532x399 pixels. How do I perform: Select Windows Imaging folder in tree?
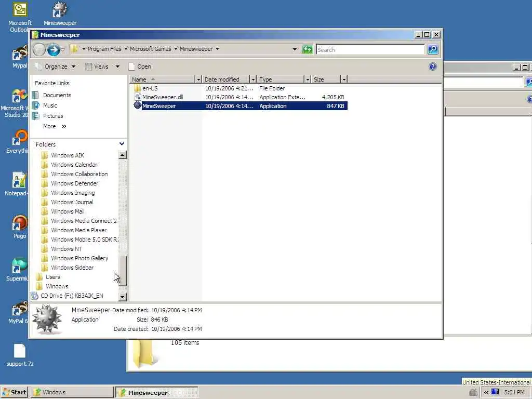pos(73,193)
